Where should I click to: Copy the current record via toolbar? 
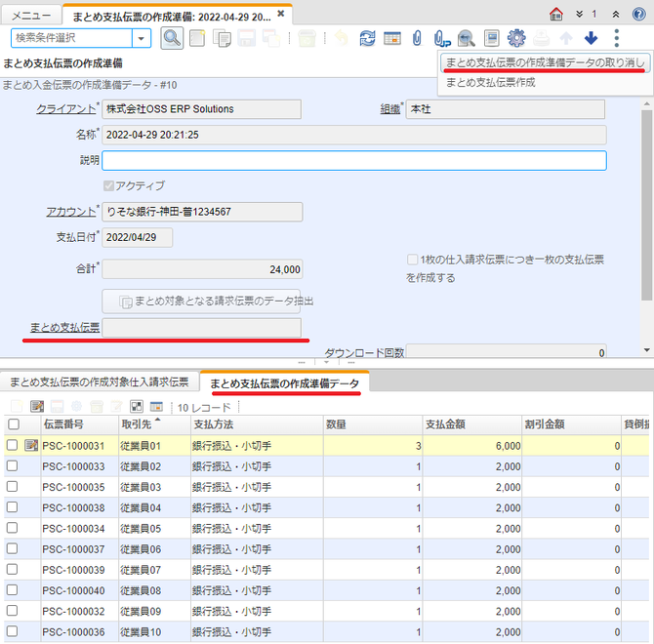[x=222, y=38]
